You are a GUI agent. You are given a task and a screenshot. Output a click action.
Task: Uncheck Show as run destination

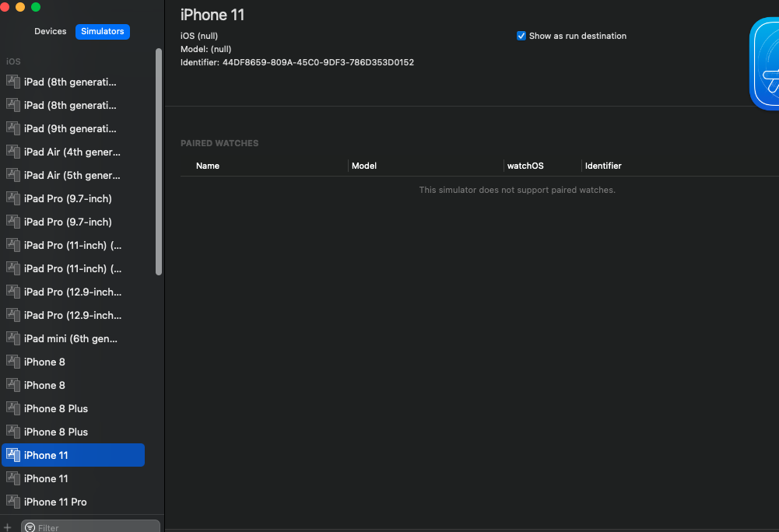tap(521, 36)
